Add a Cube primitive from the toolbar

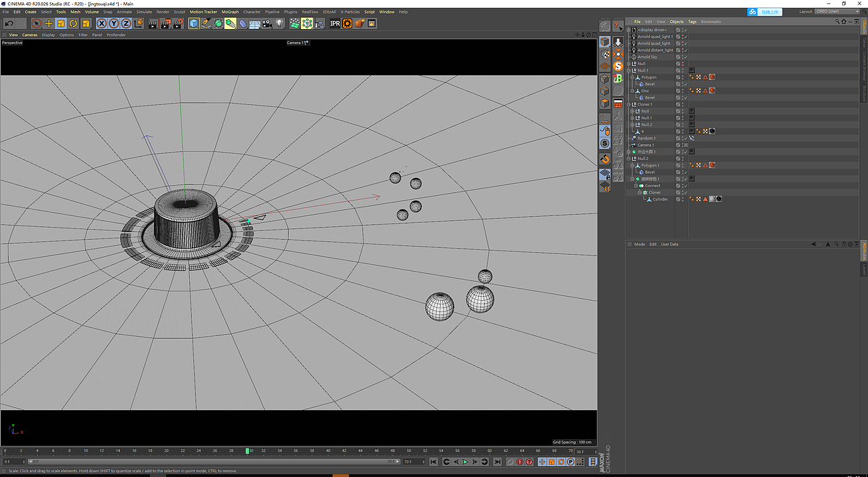(x=194, y=24)
